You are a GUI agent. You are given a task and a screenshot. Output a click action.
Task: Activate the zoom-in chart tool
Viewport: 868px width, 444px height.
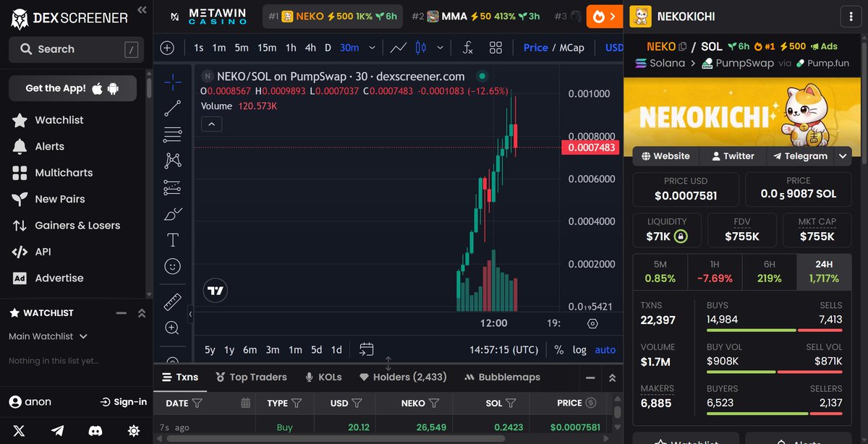[172, 328]
